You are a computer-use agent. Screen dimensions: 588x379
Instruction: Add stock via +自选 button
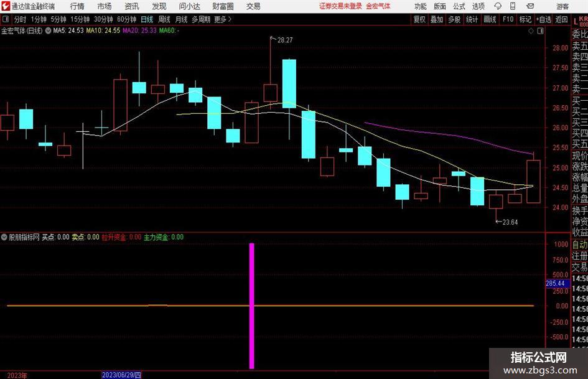pyautogui.click(x=544, y=19)
